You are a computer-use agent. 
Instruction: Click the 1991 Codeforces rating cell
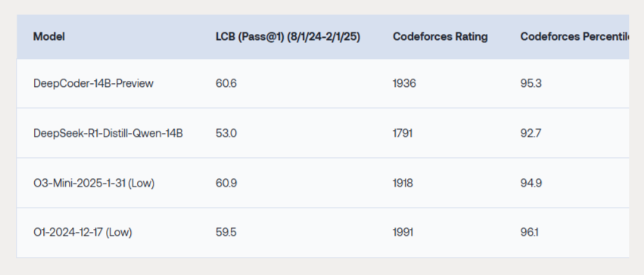pyautogui.click(x=403, y=233)
